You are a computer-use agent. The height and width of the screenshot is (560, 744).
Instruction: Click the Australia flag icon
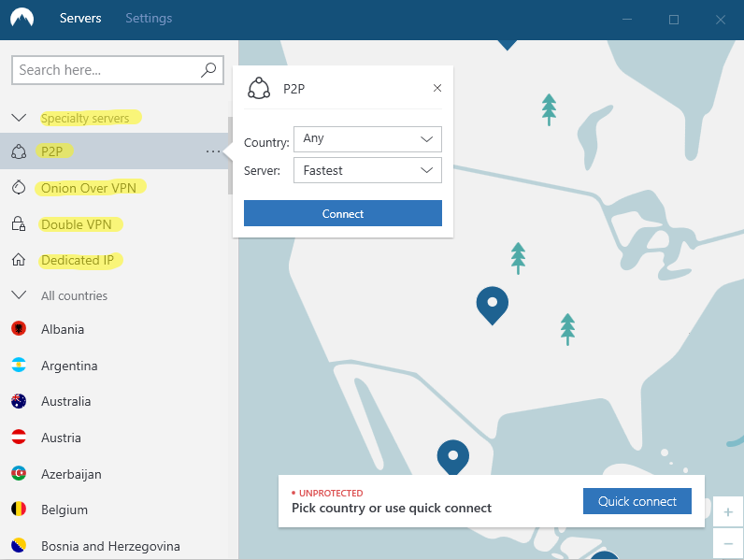coord(19,401)
